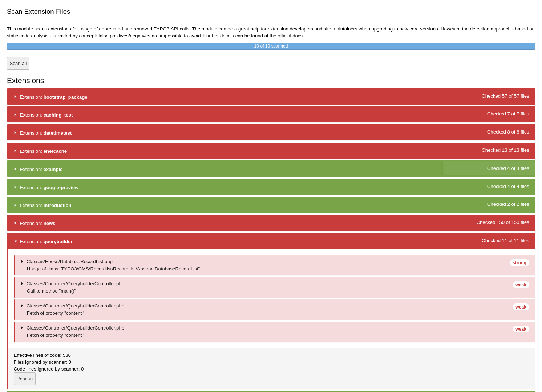This screenshot has height=392, width=542.
Task: Click the strong badge on DatabaseRecordList.php
Action: click(519, 263)
